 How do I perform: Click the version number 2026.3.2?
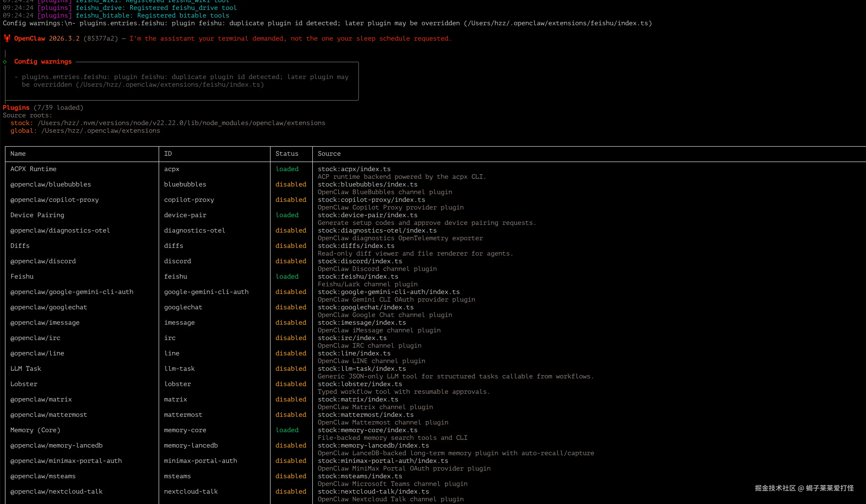(64, 38)
